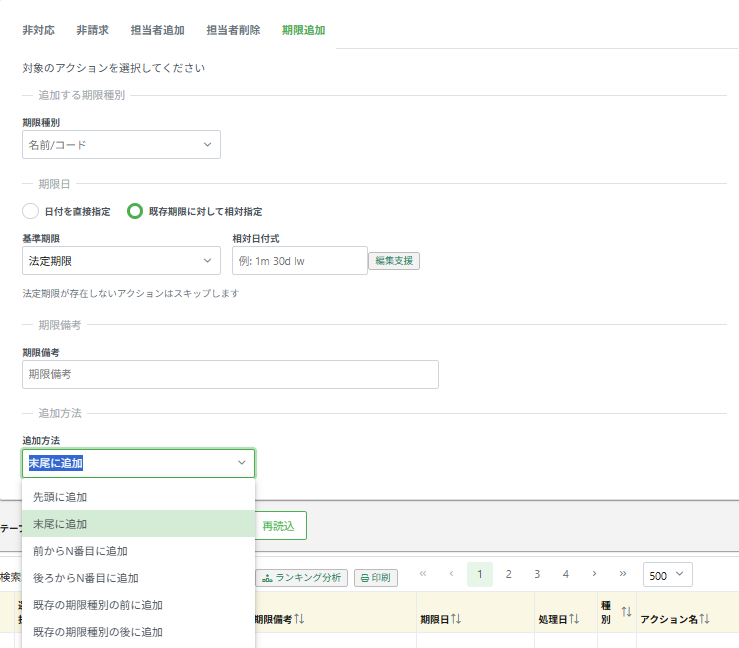Jump to last page of results

coord(623,574)
